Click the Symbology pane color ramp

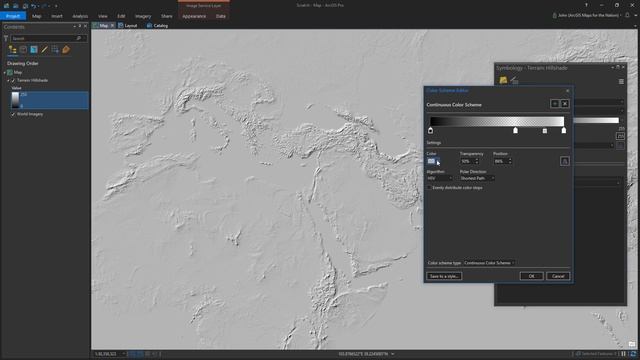coord(596,120)
